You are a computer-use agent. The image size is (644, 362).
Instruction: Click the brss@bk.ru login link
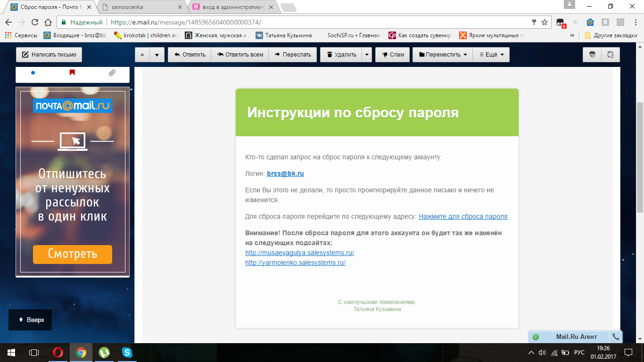pyautogui.click(x=285, y=173)
